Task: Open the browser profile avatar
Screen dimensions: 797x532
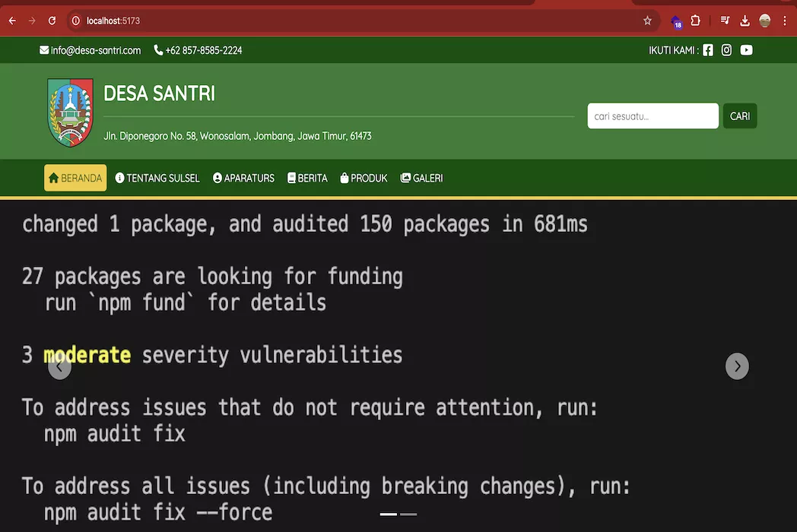Action: click(x=764, y=21)
